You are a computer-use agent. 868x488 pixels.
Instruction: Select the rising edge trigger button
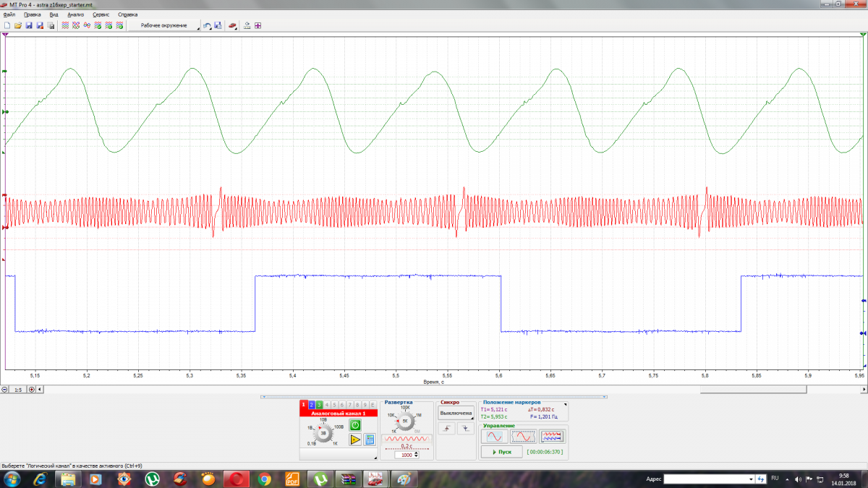447,429
